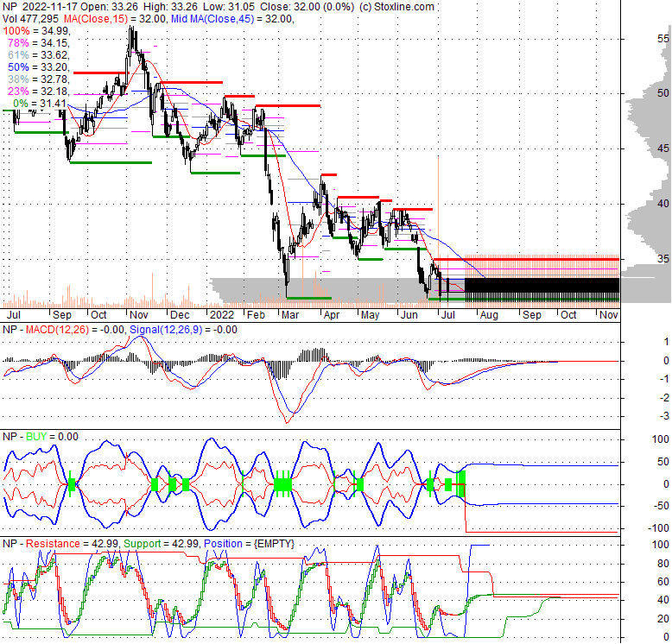
Task: Click the 'MA(Close,15) = 32.00' label
Action: tap(116, 19)
